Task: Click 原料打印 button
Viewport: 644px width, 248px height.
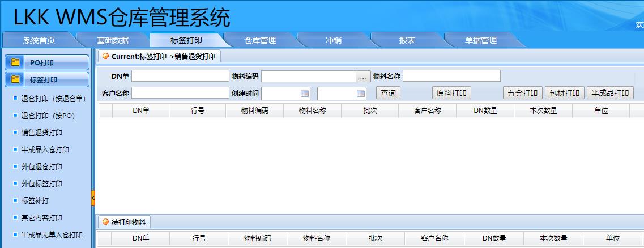Action: click(451, 93)
